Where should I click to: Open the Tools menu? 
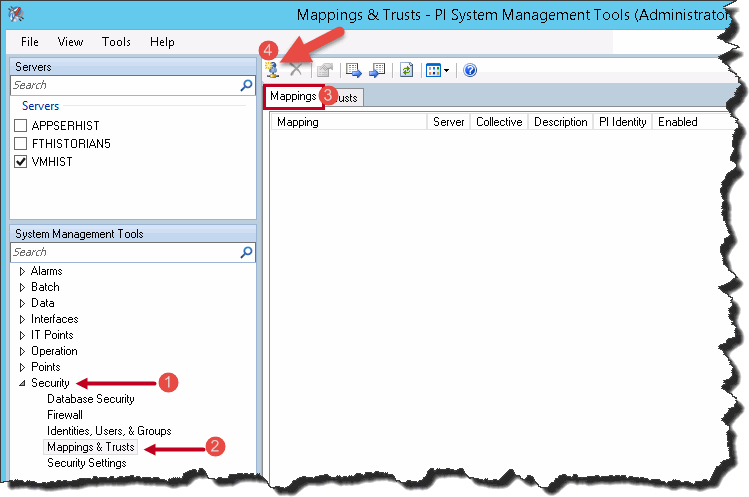tap(116, 42)
